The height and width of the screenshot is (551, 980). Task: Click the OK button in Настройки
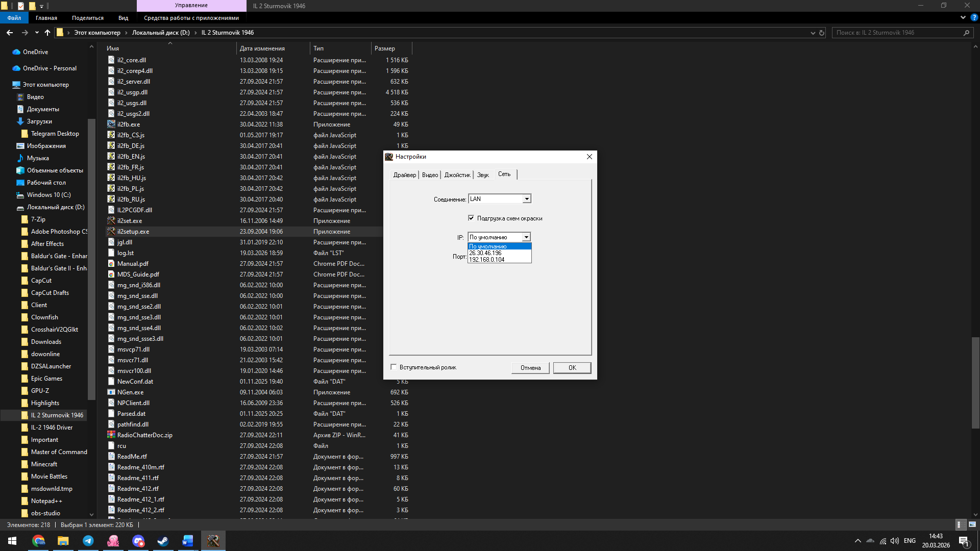pyautogui.click(x=572, y=368)
